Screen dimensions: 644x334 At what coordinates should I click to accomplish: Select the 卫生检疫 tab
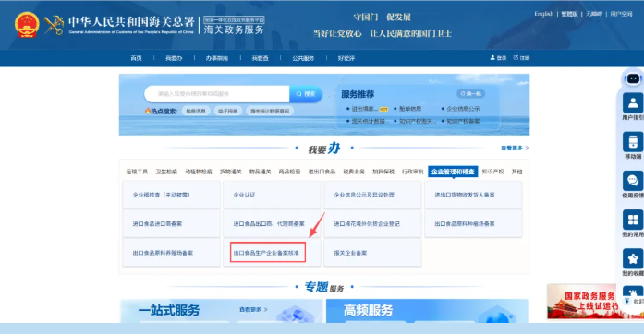coord(166,172)
